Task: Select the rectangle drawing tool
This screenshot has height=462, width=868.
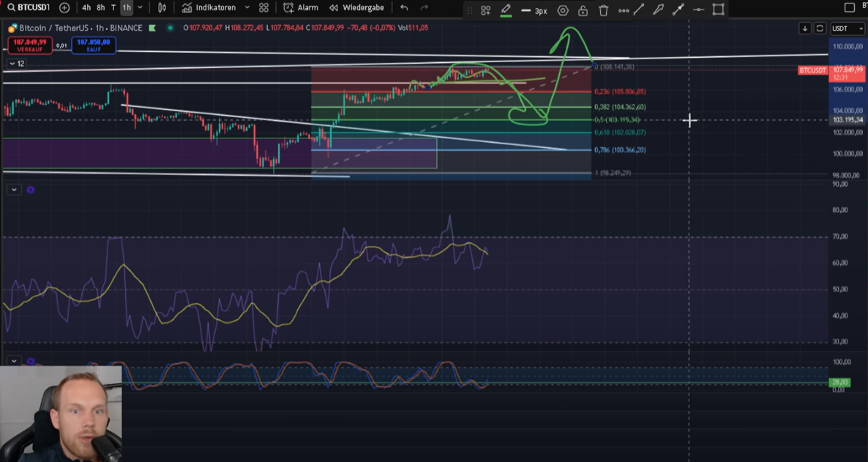Action: tap(719, 10)
